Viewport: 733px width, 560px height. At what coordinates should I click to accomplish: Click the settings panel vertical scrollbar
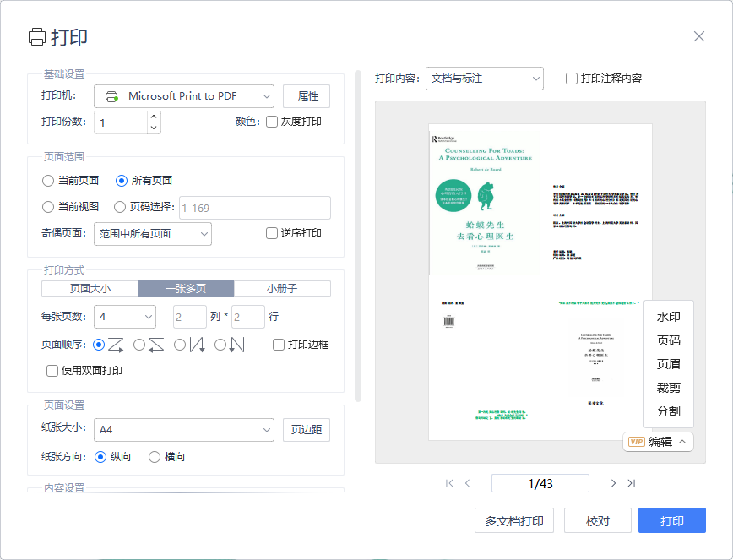tap(358, 236)
